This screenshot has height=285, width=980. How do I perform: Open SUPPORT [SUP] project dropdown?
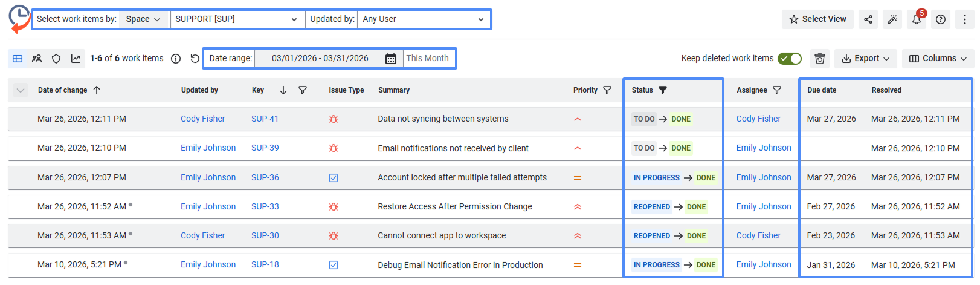[x=237, y=19]
